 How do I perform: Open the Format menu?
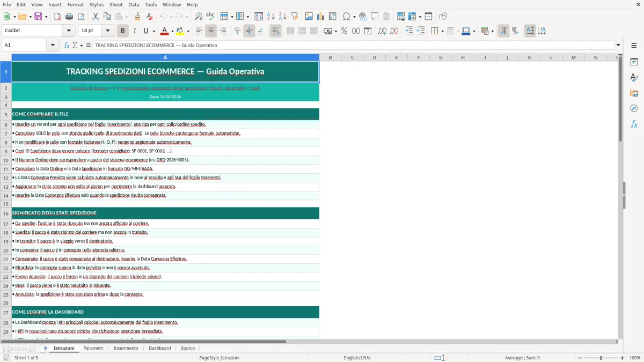click(x=75, y=4)
